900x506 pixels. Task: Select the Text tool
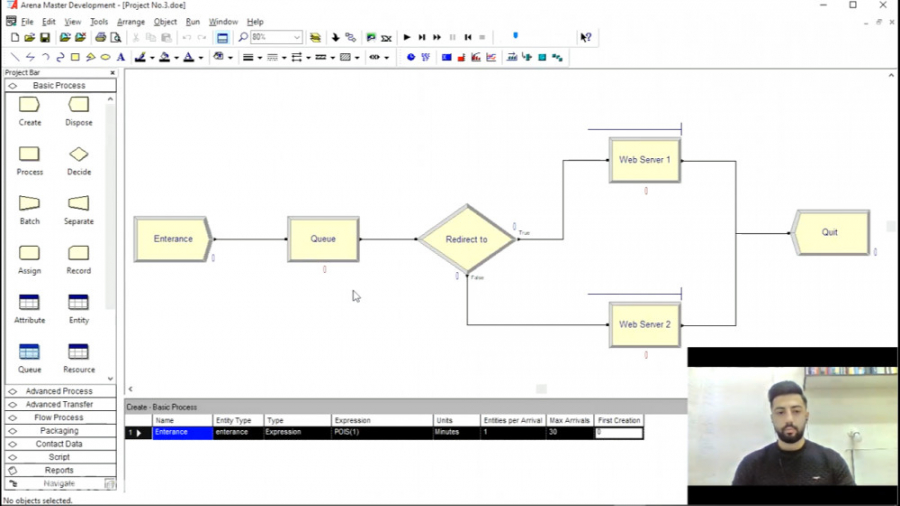tap(121, 57)
